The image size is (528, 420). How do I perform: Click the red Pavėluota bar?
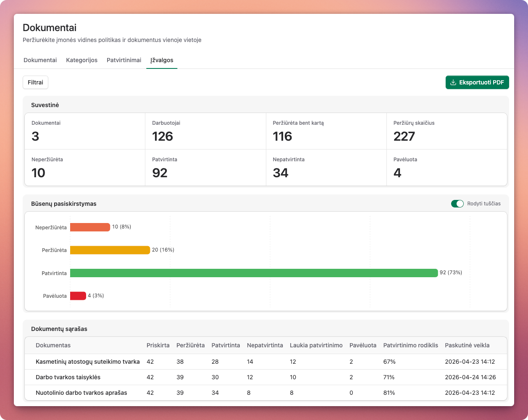(78, 296)
